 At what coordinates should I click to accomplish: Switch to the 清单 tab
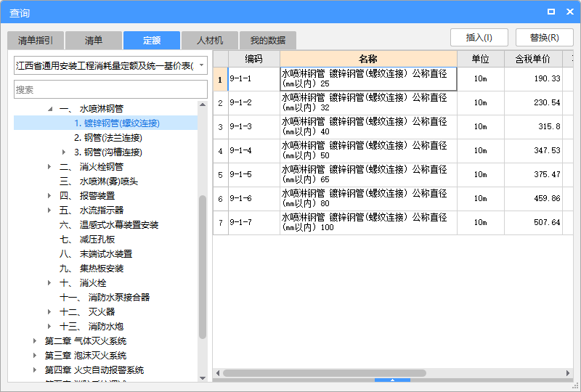tap(94, 41)
